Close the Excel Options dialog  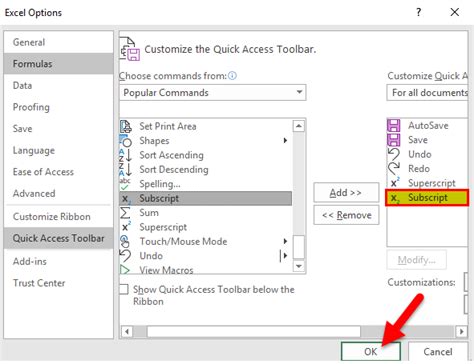pos(455,12)
